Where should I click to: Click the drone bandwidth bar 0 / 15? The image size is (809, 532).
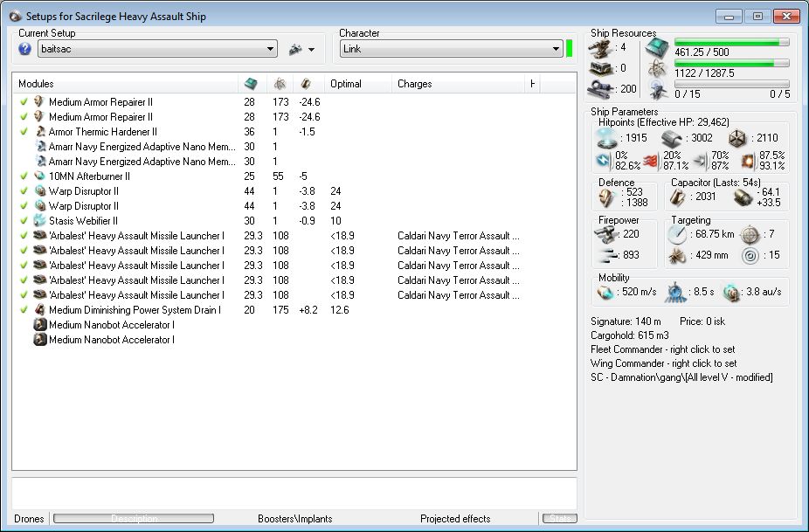click(731, 84)
